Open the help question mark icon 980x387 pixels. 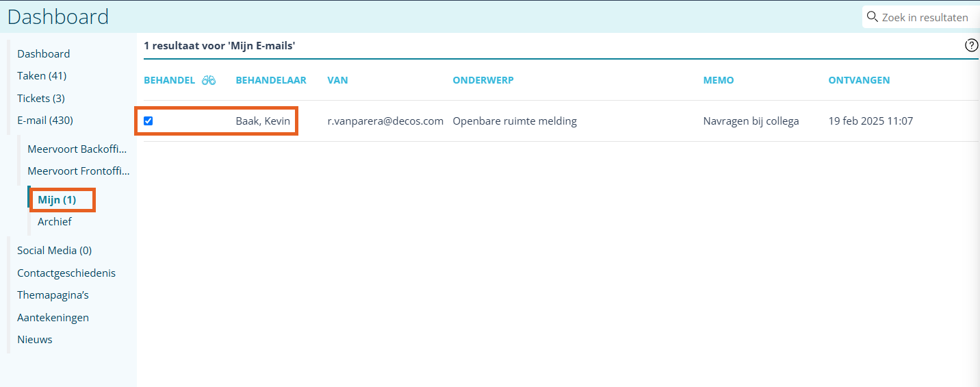(971, 46)
